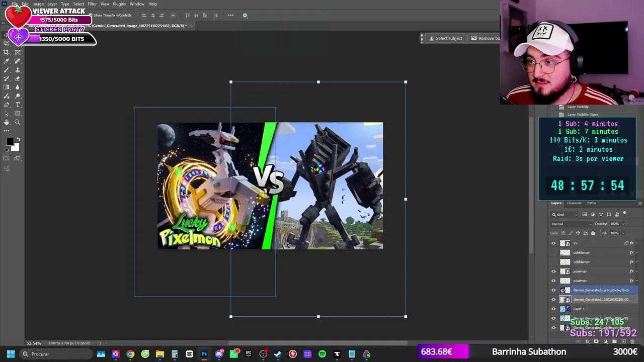The image size is (644, 362).
Task: Open Spotify from the taskbar
Action: click(x=322, y=354)
